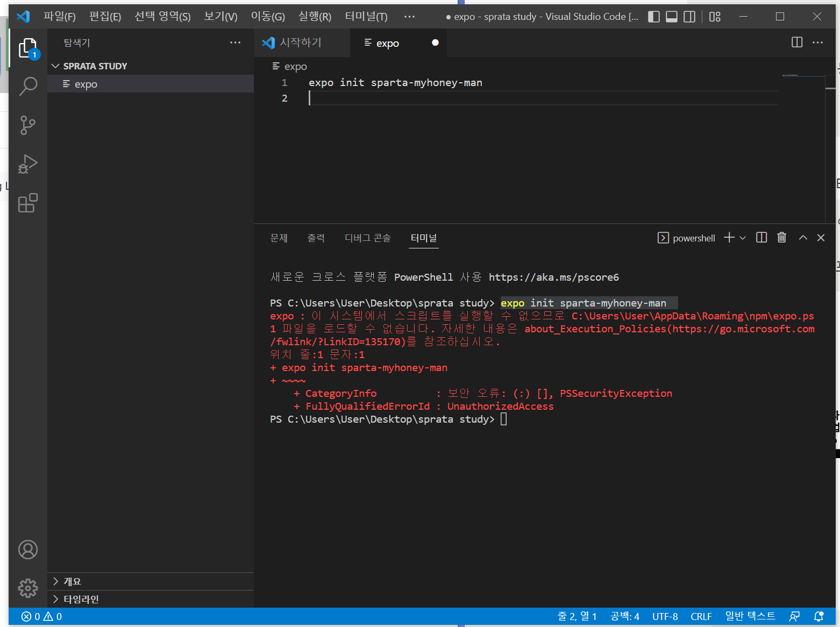Screen dimensions: 840x627
Task: Expand the 개요 outline section
Action: point(151,581)
